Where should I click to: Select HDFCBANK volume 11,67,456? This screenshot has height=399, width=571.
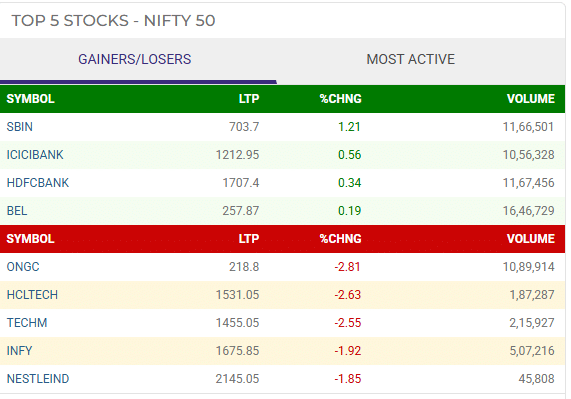[528, 183]
